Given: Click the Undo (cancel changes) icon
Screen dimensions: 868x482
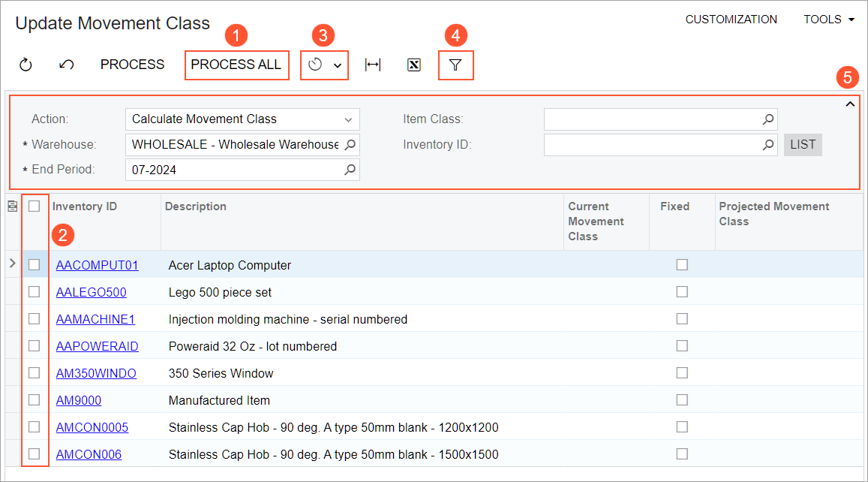Looking at the screenshot, I should (66, 65).
